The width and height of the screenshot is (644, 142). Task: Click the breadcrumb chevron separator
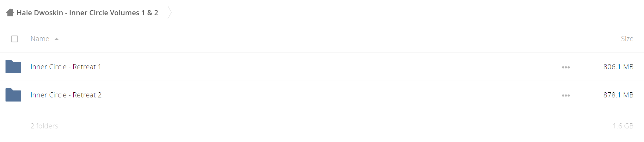tap(169, 12)
